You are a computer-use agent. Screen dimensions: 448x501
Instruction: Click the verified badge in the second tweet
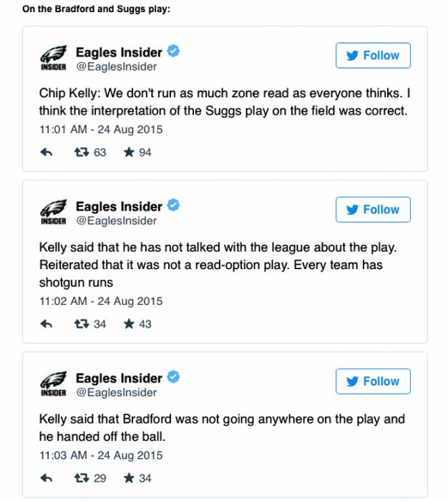pyautogui.click(x=173, y=205)
